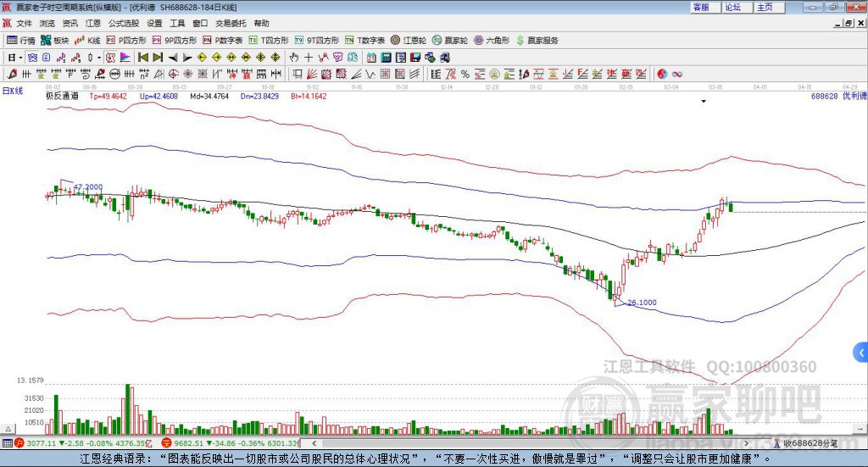Screen dimensions: 868x467
Task: Open the 9T四方形 tool
Action: tap(317, 41)
